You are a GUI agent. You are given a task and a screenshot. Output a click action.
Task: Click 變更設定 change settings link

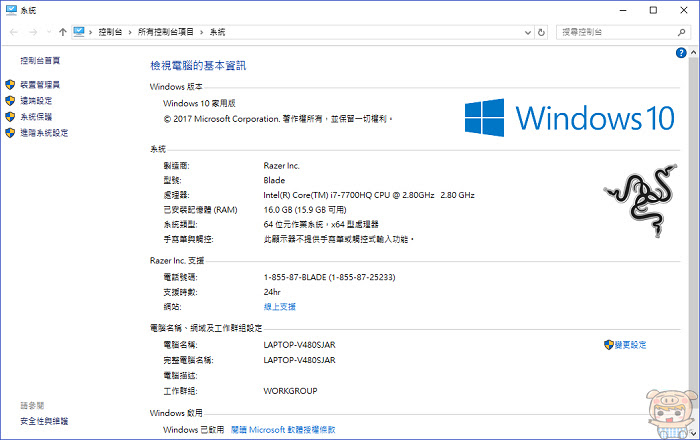tap(630, 345)
